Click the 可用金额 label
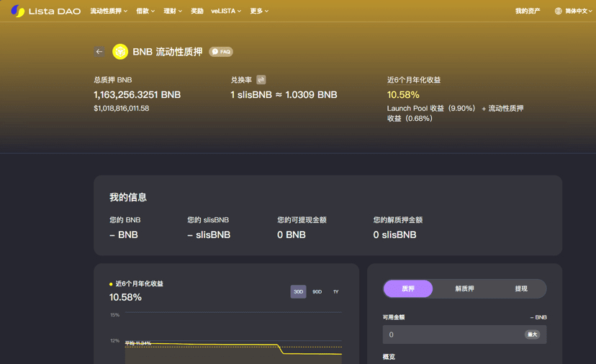The image size is (596, 364). (x=394, y=317)
